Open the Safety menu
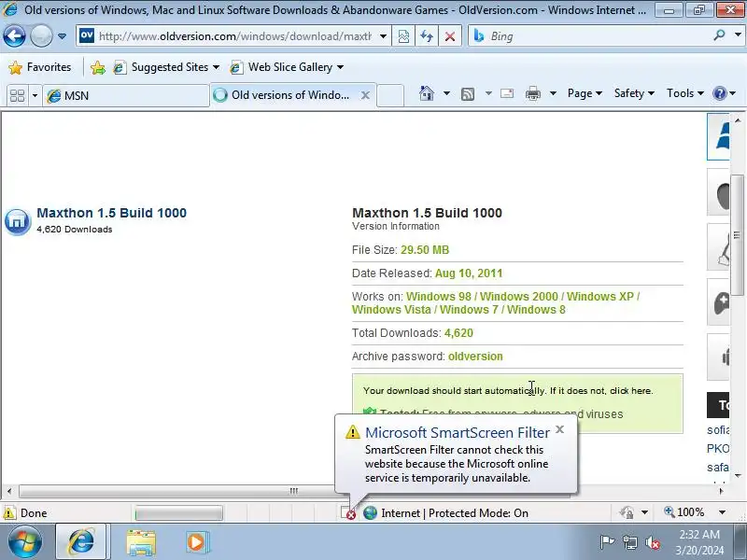This screenshot has height=560, width=747. coord(634,93)
